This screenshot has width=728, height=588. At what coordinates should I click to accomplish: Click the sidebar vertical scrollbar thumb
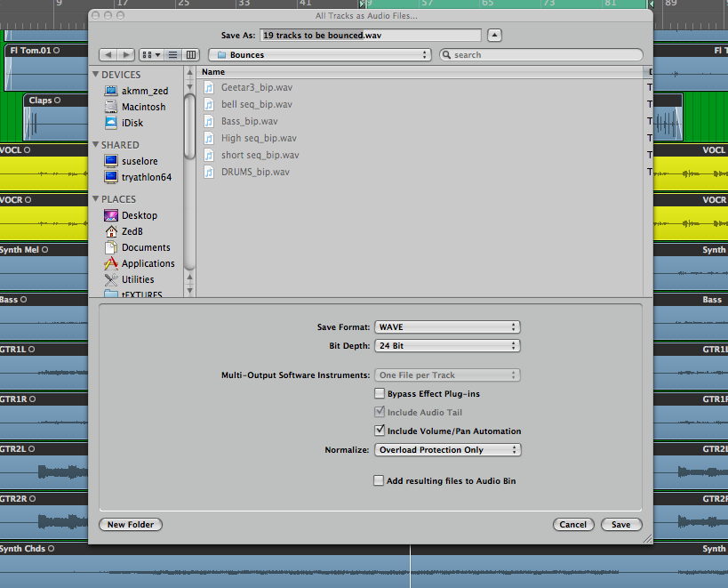point(189,126)
